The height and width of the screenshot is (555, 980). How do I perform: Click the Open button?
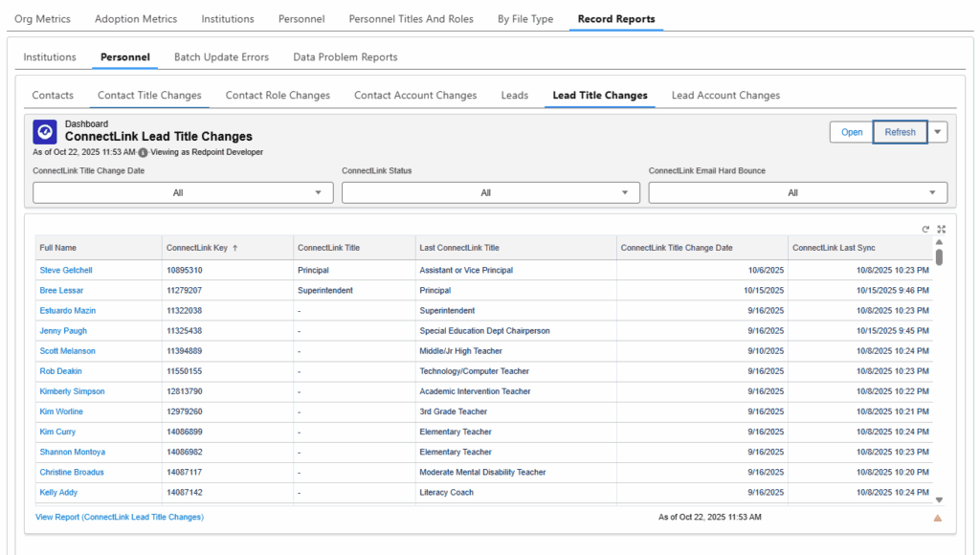(851, 131)
